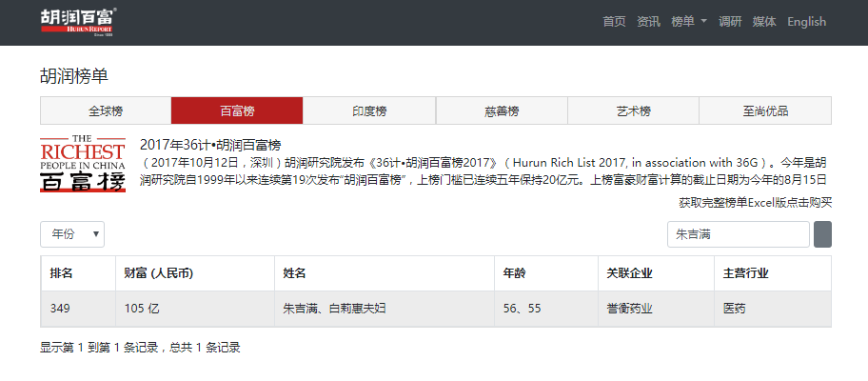Click the 排名 column header
Screen dimensions: 868x381
coord(78,273)
